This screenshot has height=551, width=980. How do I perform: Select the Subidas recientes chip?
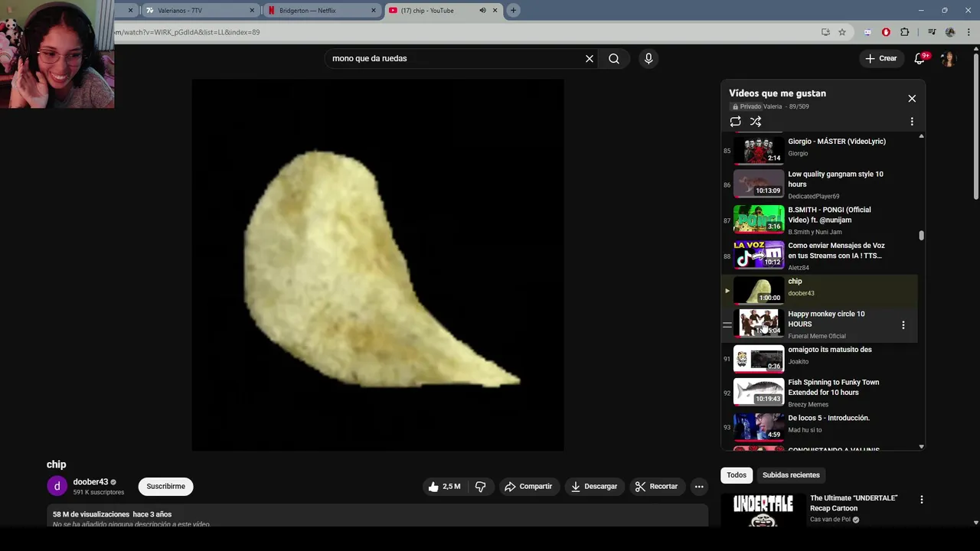791,475
